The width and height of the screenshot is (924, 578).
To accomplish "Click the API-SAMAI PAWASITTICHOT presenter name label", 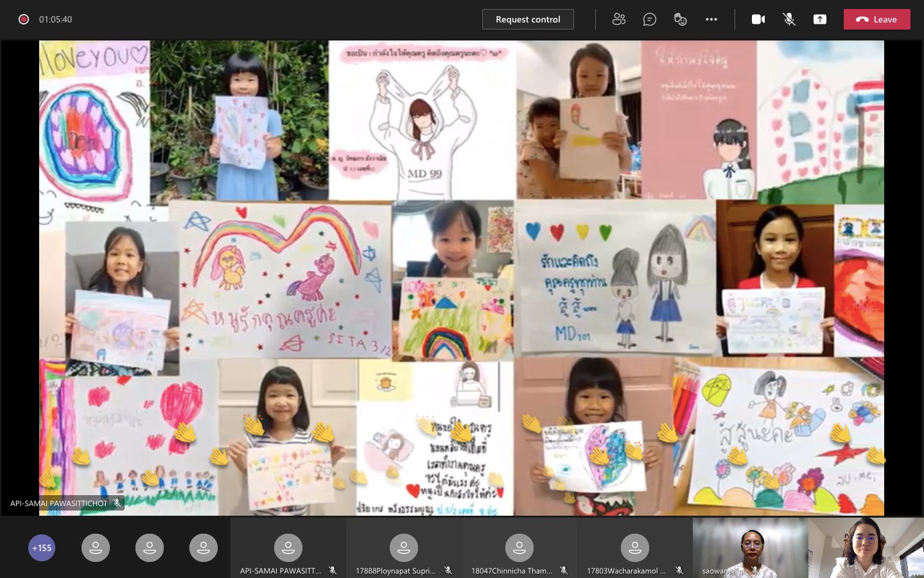I will (x=58, y=504).
